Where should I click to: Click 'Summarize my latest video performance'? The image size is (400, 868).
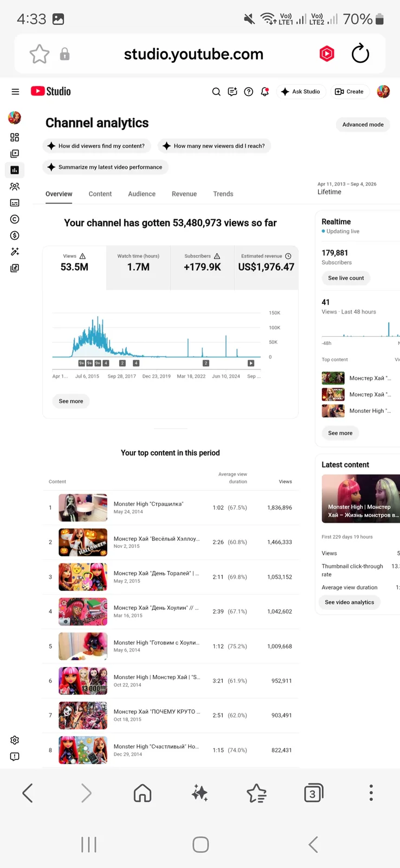pyautogui.click(x=105, y=167)
